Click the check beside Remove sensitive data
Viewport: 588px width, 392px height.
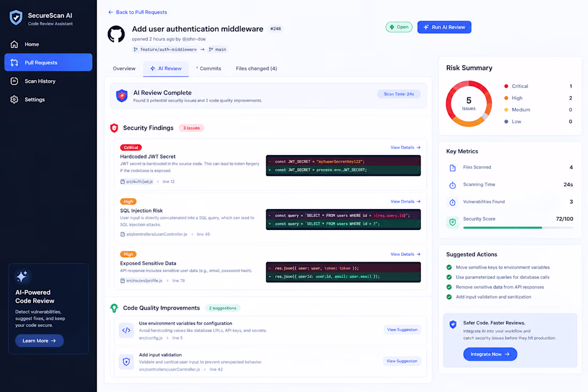[449, 287]
